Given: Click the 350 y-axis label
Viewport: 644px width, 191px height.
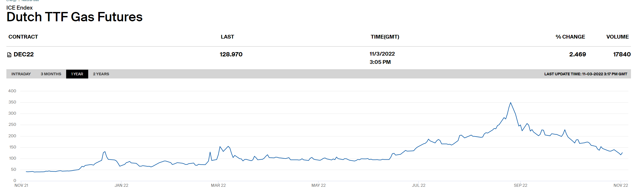Looking at the screenshot, I should point(12,102).
